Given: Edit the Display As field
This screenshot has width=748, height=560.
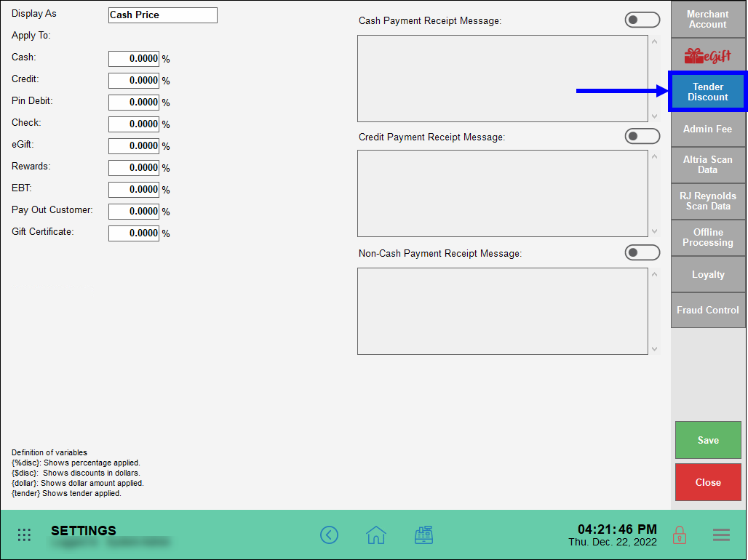Looking at the screenshot, I should [x=163, y=15].
